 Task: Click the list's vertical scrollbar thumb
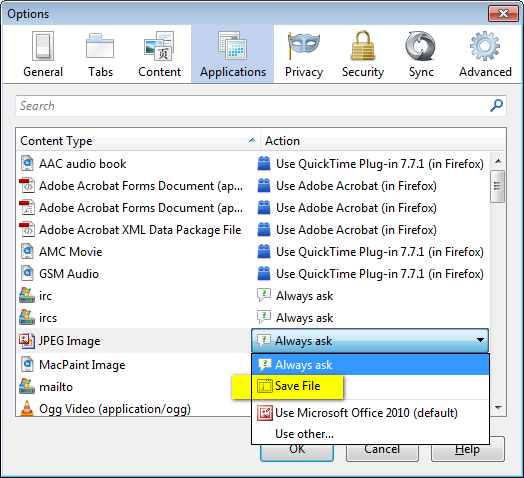pos(497,186)
